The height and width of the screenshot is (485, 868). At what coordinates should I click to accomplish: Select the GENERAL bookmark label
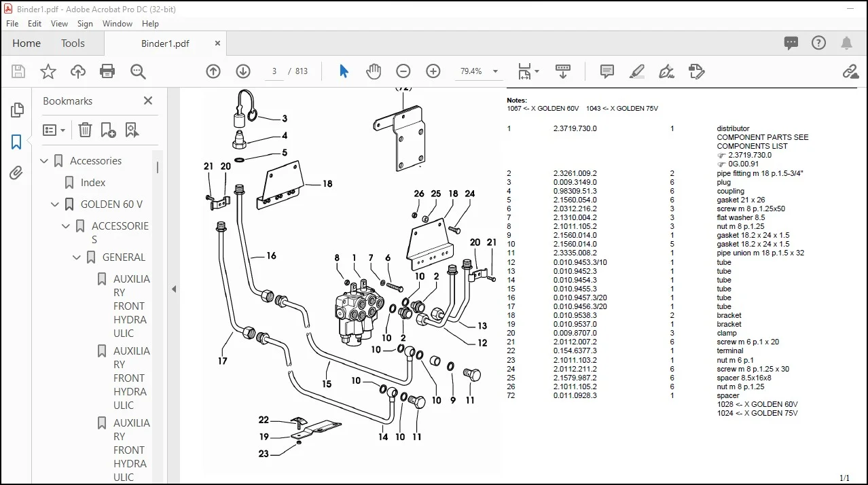pos(124,257)
